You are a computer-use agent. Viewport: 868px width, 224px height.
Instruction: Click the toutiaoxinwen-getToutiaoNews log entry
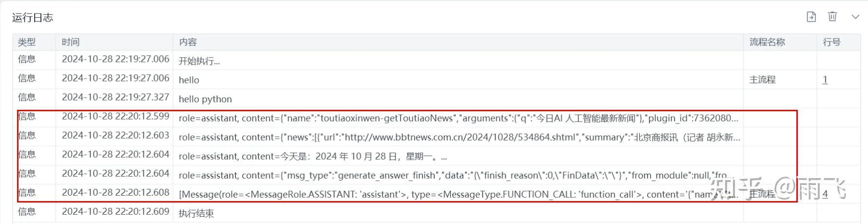[x=458, y=118]
